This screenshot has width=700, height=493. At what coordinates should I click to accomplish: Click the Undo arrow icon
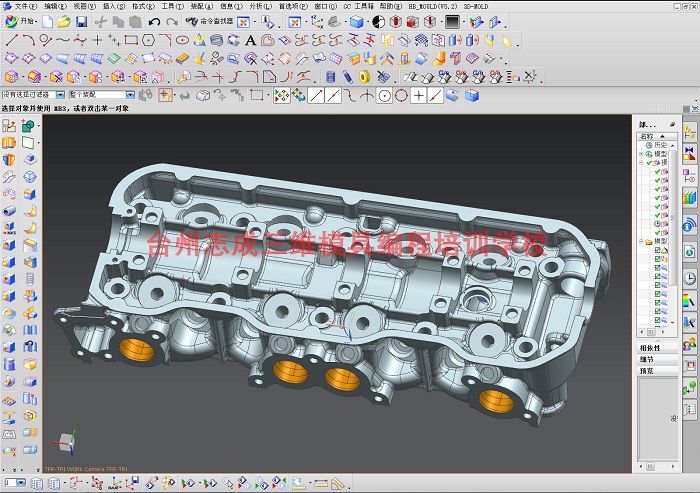pyautogui.click(x=154, y=22)
